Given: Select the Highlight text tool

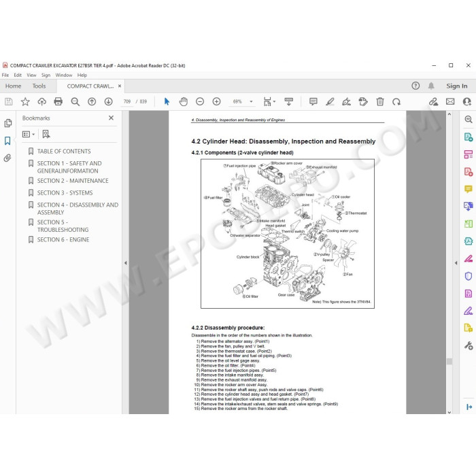Looking at the screenshot, I should (x=330, y=102).
